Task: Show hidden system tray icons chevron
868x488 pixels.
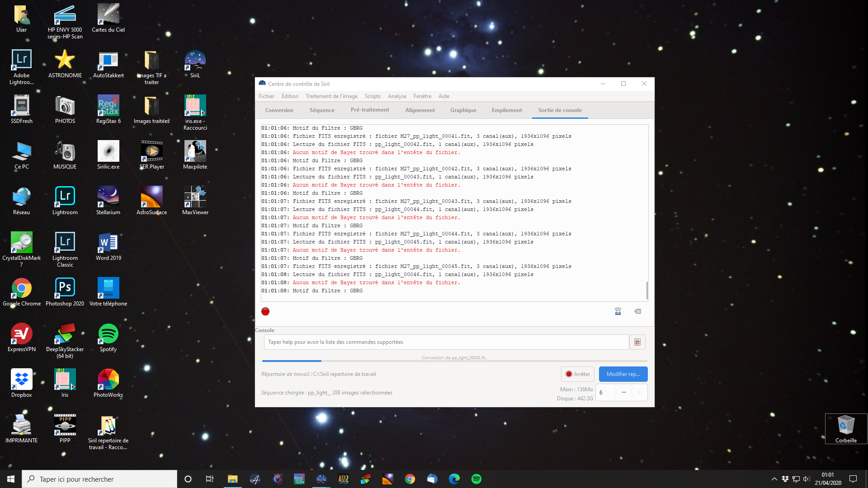Action: pos(774,479)
